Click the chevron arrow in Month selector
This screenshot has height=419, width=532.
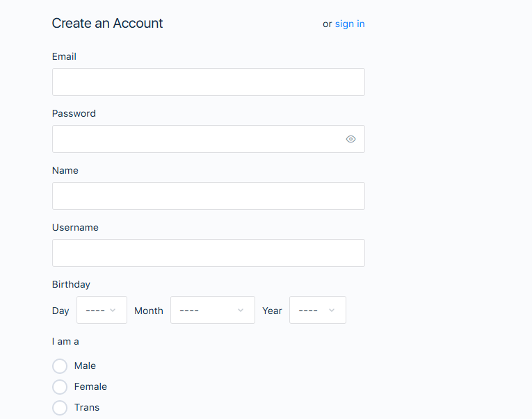[241, 311]
